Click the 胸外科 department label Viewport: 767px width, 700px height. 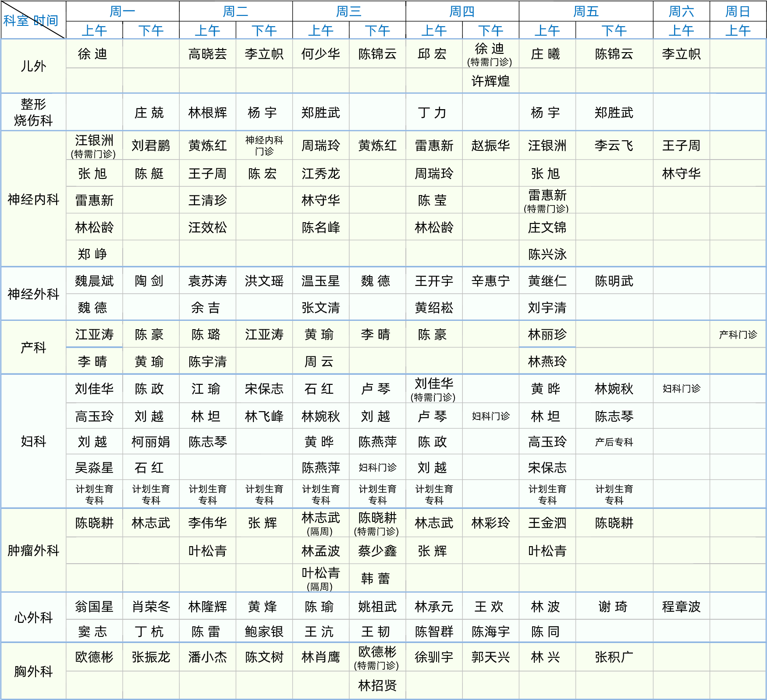click(33, 671)
